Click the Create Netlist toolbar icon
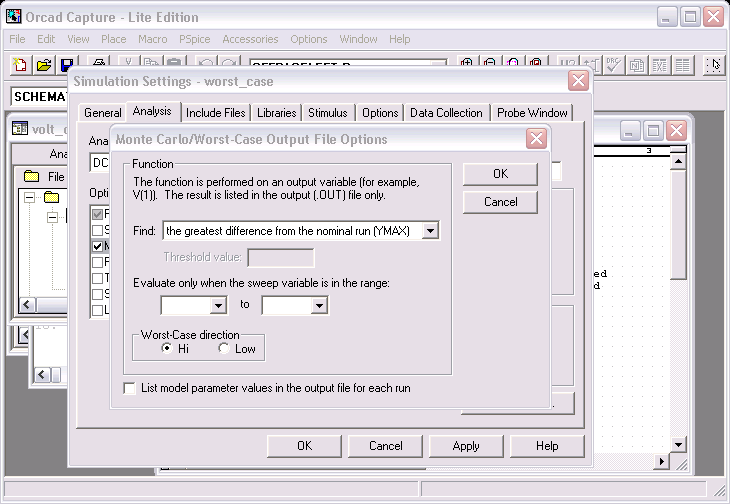 637,65
